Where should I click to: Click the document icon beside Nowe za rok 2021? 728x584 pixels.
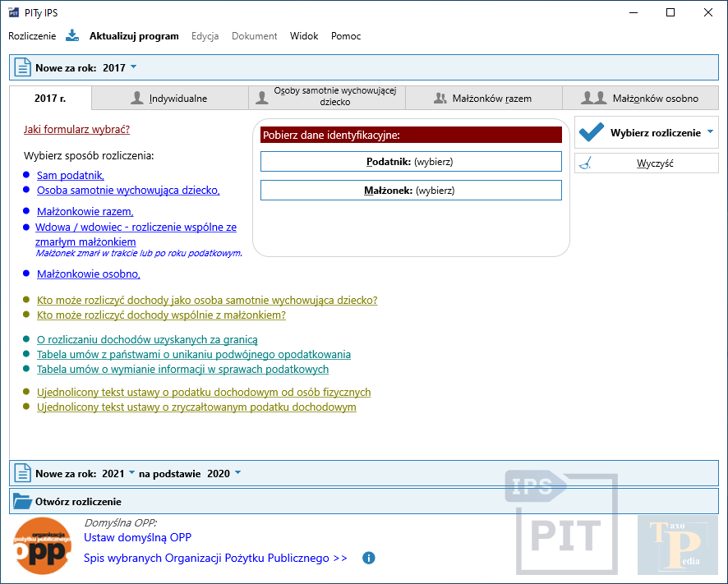(x=22, y=474)
